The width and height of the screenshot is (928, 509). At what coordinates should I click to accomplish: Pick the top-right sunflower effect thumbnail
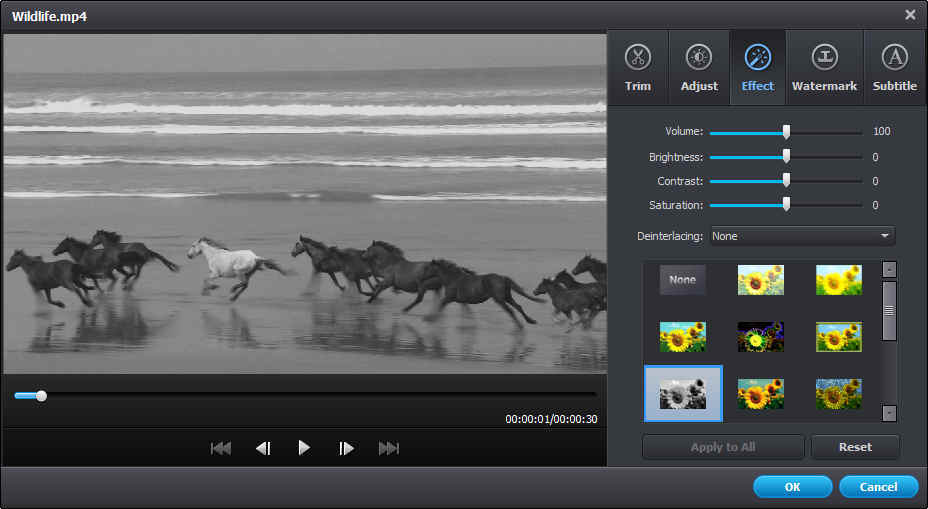[x=839, y=280]
